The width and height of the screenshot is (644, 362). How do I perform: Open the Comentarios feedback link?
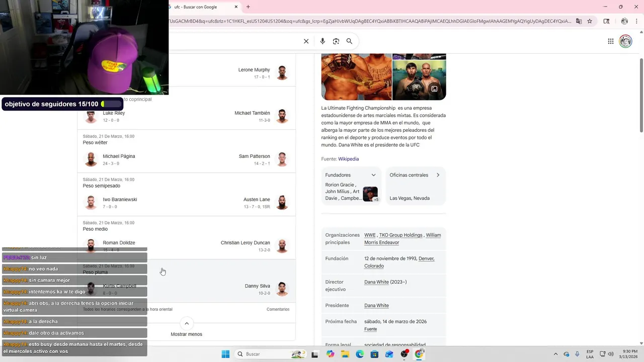pyautogui.click(x=278, y=309)
